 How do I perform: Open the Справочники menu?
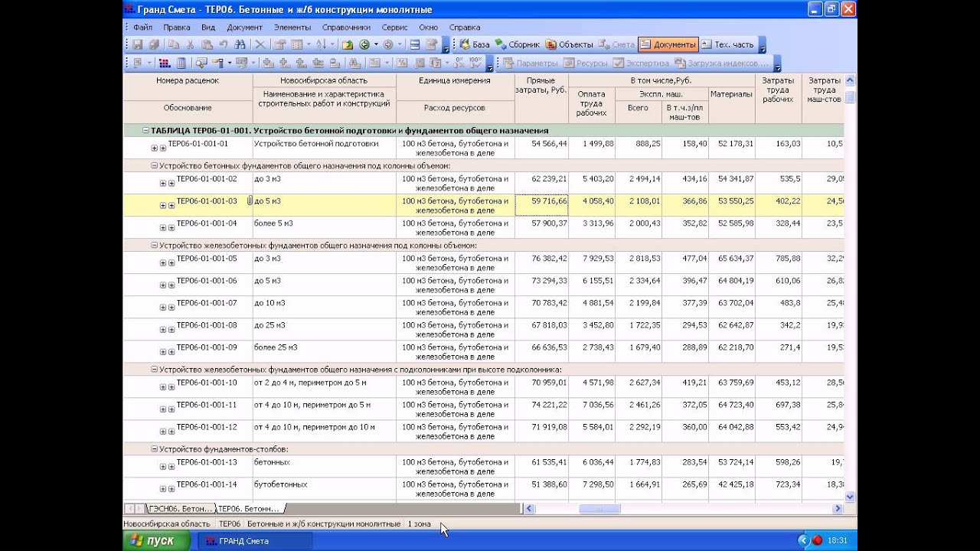(346, 27)
